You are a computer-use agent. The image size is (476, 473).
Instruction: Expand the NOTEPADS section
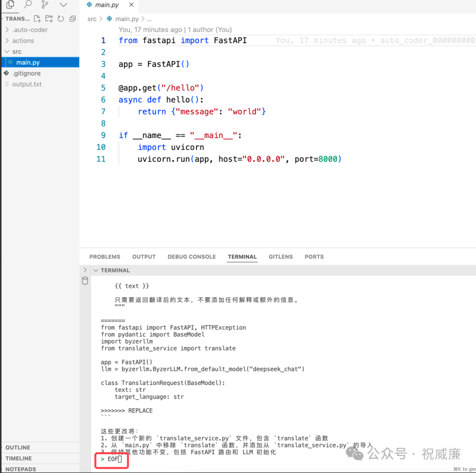point(21,469)
